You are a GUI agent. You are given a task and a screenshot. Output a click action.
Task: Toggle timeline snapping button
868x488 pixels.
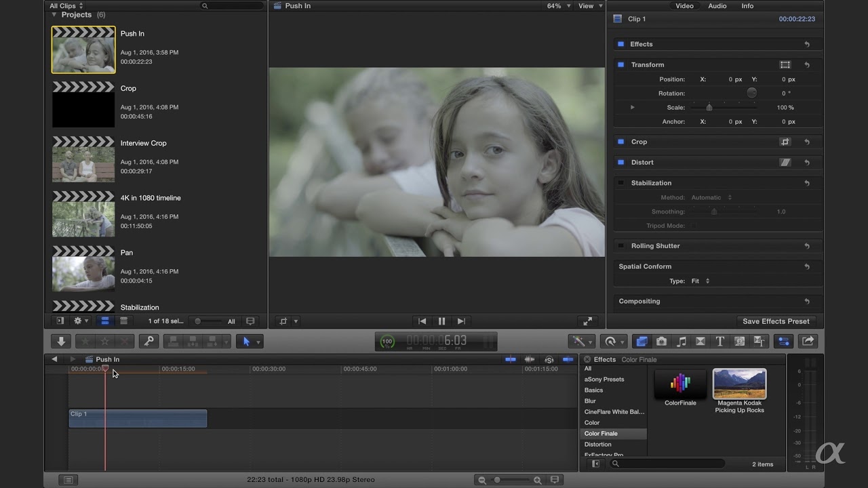tap(568, 359)
